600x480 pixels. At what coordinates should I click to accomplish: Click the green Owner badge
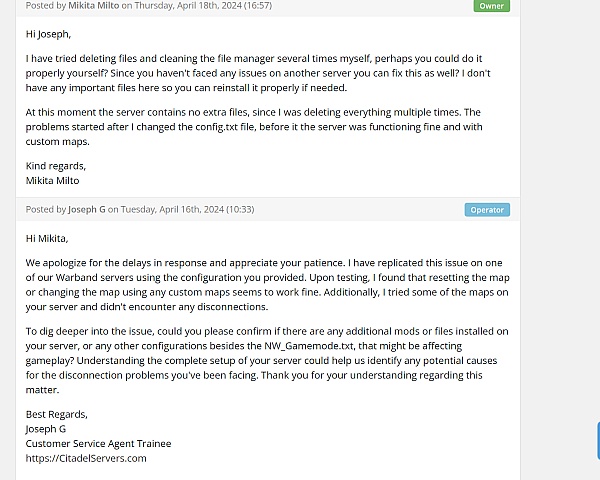tap(491, 6)
